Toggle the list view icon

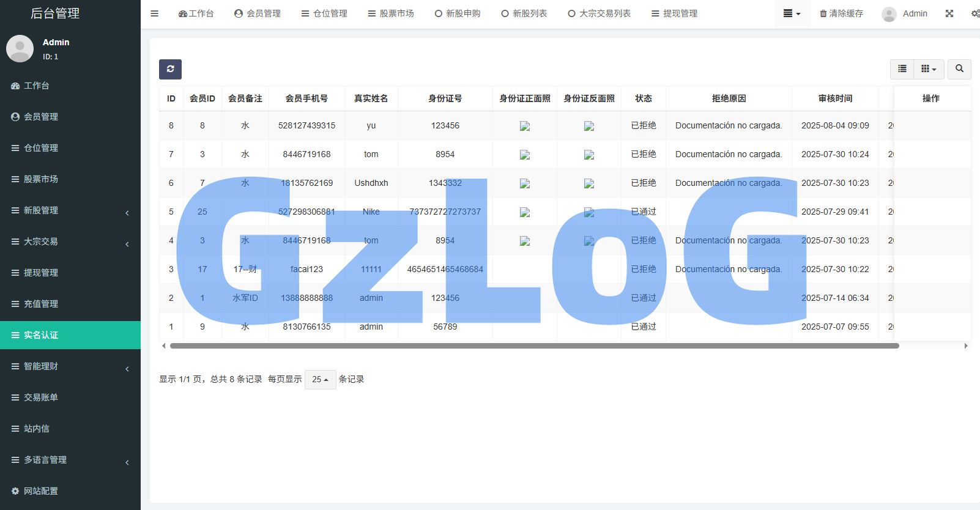[902, 69]
